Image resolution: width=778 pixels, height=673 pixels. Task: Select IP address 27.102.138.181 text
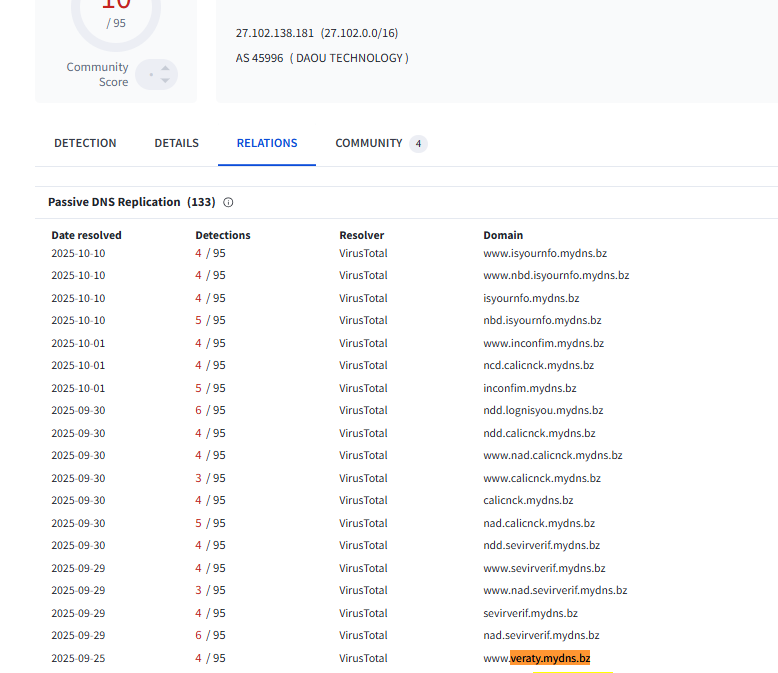pos(275,33)
